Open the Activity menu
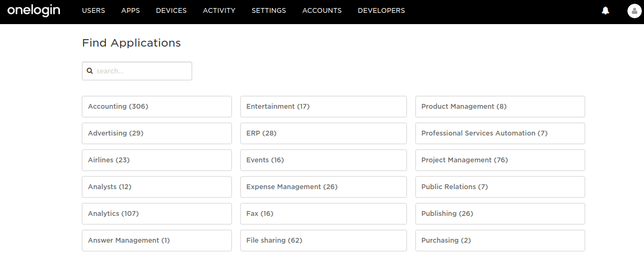The width and height of the screenshot is (644, 255). pos(219,11)
